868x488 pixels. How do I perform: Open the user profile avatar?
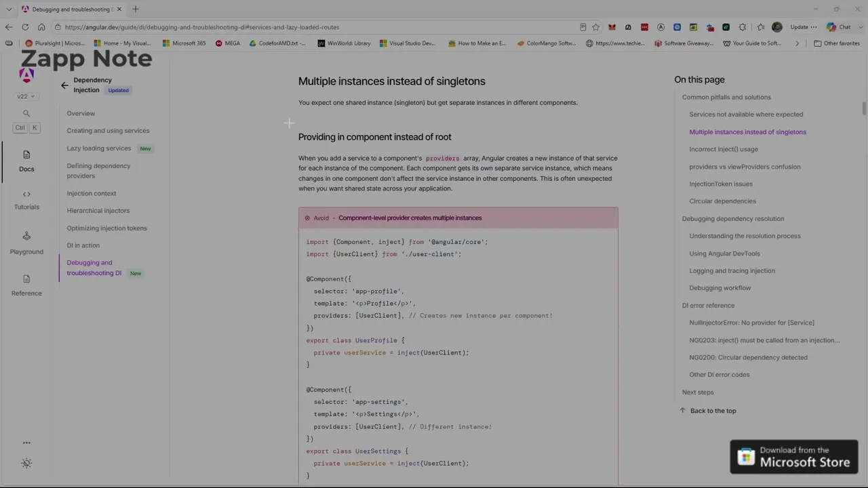[777, 27]
